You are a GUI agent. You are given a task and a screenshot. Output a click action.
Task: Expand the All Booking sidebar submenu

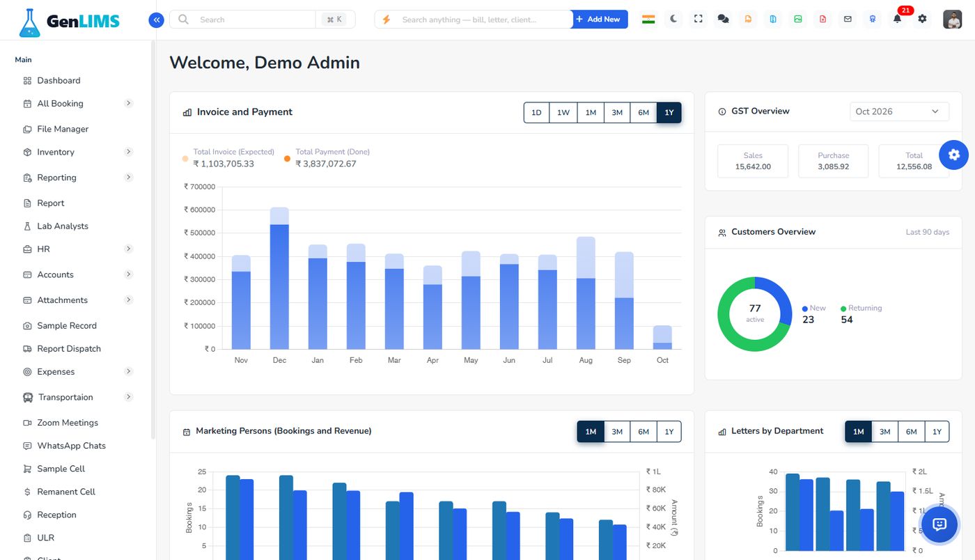click(x=128, y=103)
